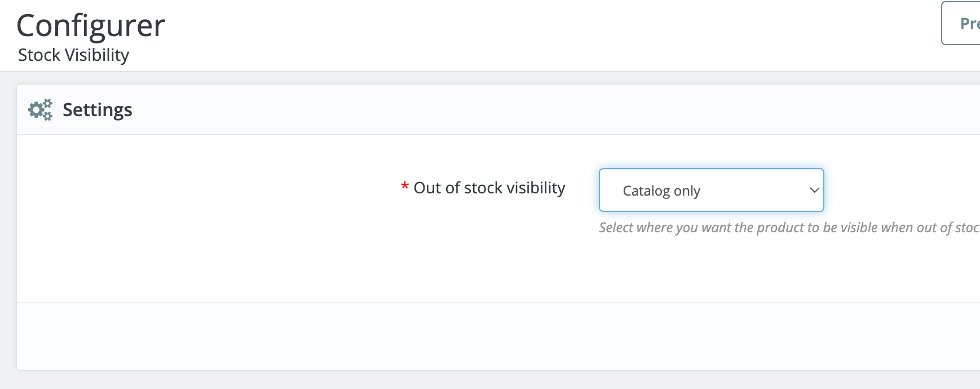Click the chevron arrow on the Catalog only select

[814, 191]
